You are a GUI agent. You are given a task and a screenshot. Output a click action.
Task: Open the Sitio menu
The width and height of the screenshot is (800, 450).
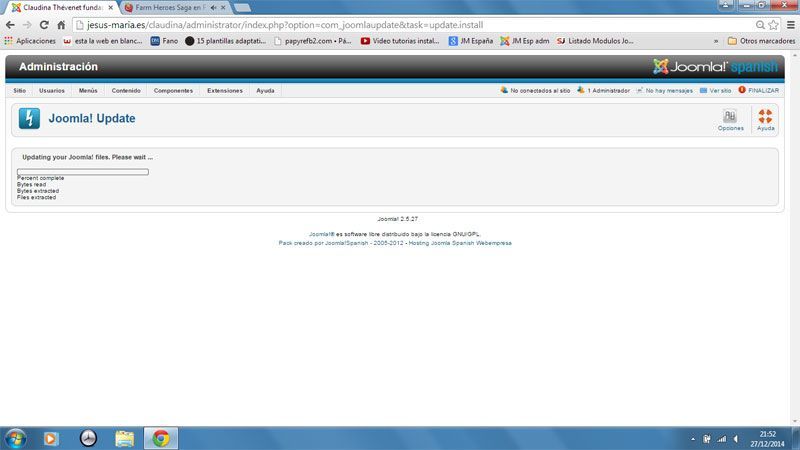[19, 90]
